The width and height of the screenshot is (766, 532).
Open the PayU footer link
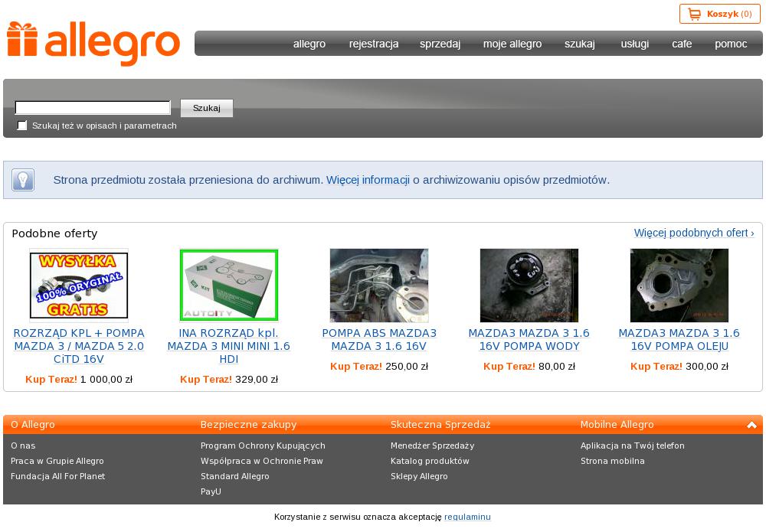point(211,491)
